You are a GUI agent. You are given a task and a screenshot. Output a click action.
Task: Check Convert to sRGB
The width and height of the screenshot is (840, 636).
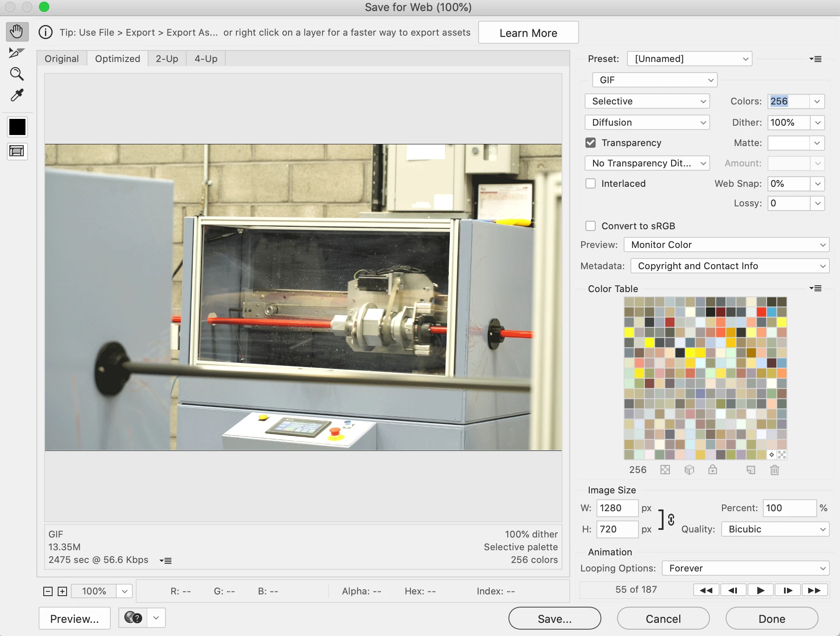coord(591,226)
